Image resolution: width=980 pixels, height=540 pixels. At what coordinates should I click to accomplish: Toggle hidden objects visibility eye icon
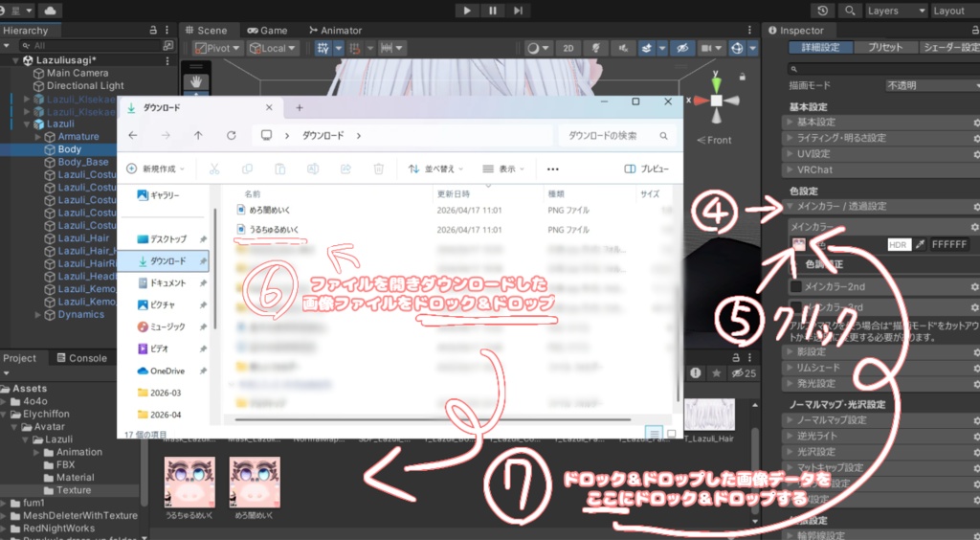coord(681,48)
